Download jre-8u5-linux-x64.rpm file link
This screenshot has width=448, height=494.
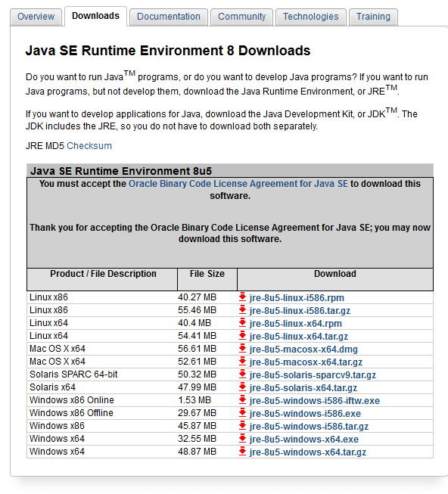pyautogui.click(x=296, y=324)
